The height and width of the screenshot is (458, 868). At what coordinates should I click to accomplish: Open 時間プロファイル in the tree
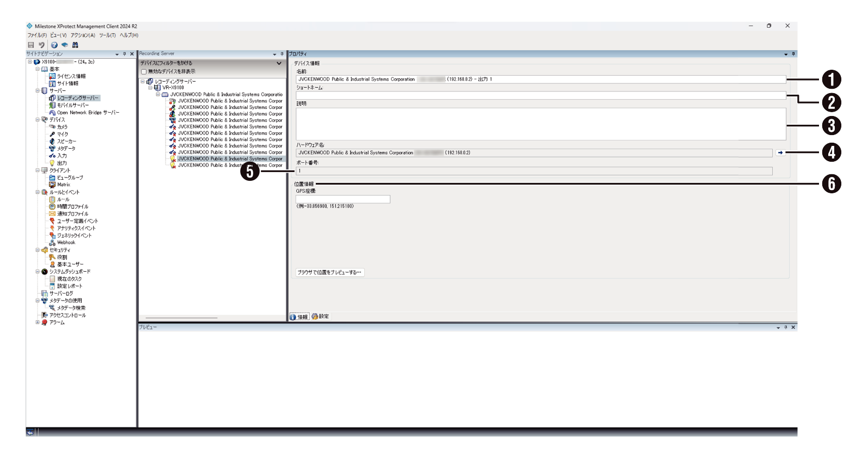[72, 206]
